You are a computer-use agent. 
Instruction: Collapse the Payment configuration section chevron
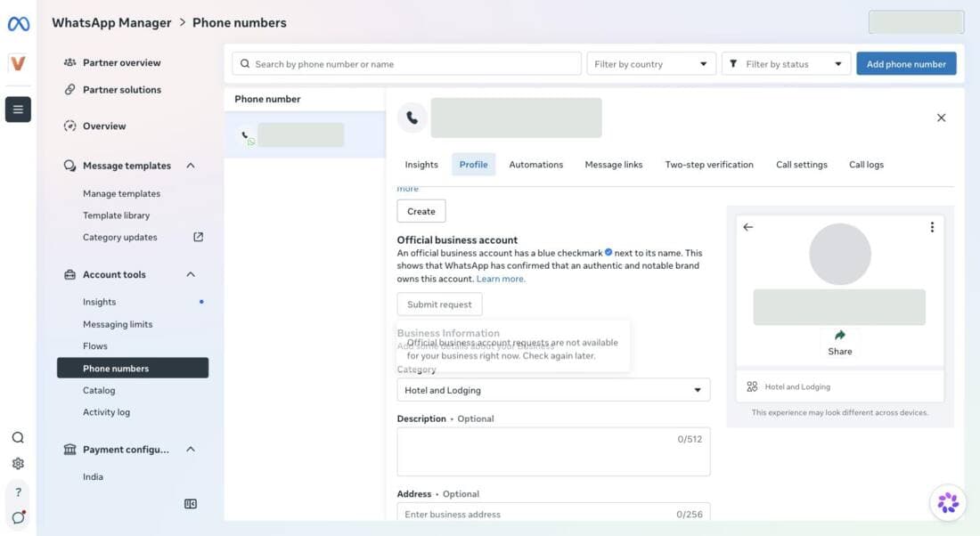pyautogui.click(x=191, y=449)
